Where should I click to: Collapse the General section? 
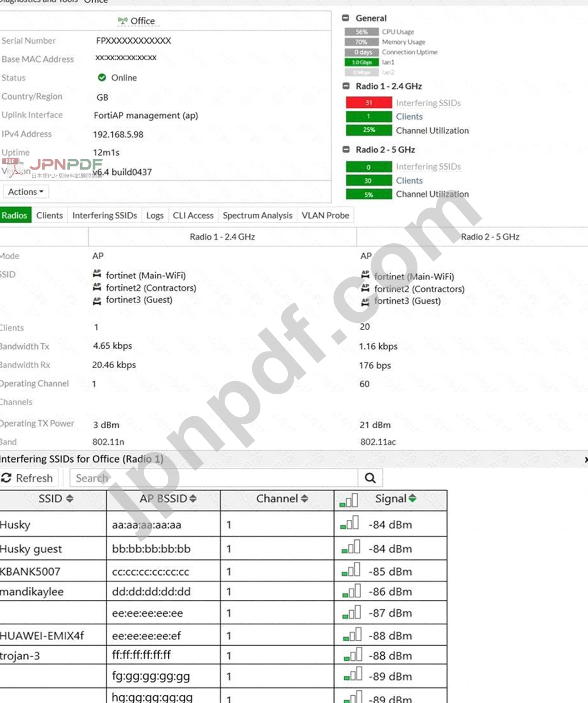click(346, 18)
